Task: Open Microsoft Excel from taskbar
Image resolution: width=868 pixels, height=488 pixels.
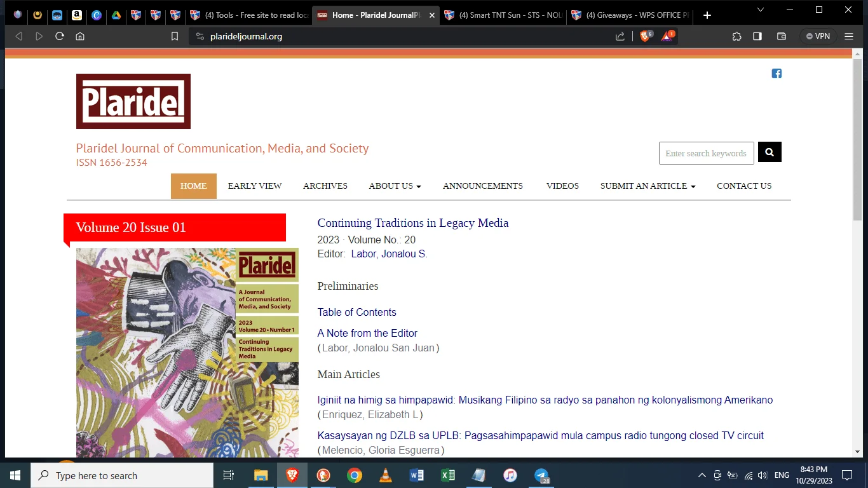Action: pyautogui.click(x=448, y=475)
